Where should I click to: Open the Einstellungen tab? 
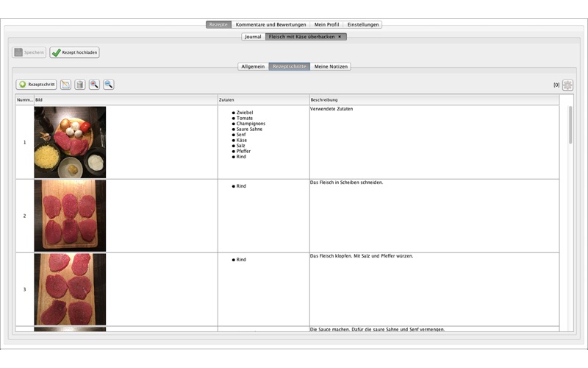362,24
